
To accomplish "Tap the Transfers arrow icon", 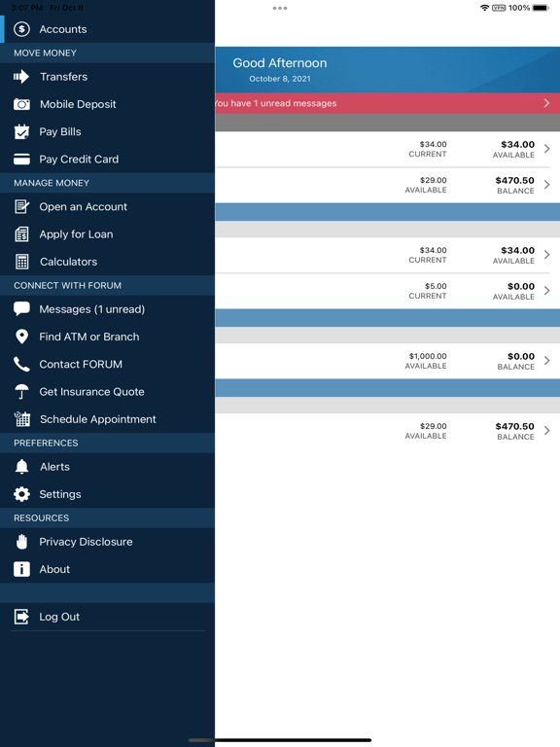I will [21, 77].
